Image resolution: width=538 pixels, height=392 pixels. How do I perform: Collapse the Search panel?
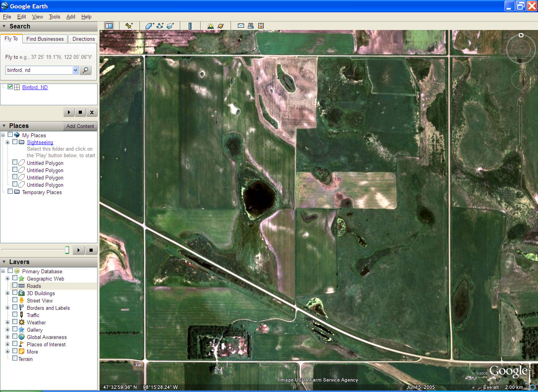click(4, 26)
